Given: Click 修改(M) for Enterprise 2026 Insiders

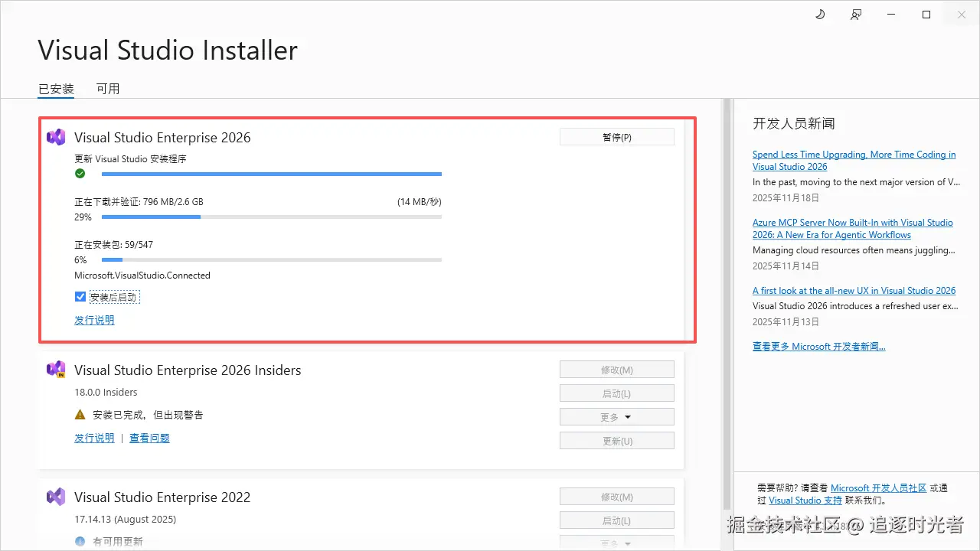Looking at the screenshot, I should coord(617,370).
